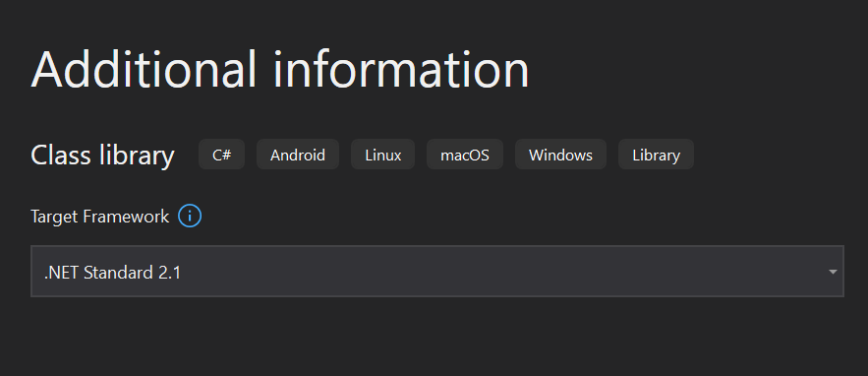The image size is (868, 376).
Task: Click the Android platform tag
Action: (298, 155)
